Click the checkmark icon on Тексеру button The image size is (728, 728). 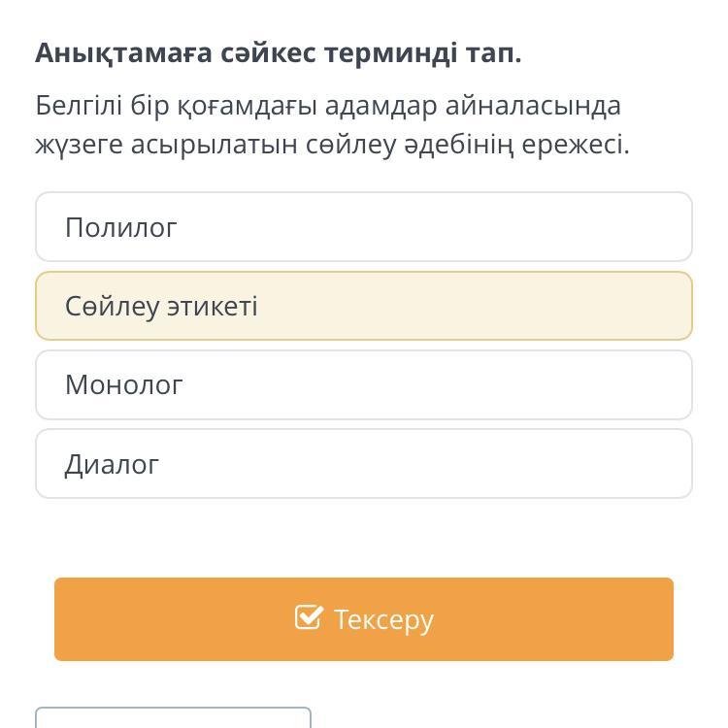coord(309,617)
